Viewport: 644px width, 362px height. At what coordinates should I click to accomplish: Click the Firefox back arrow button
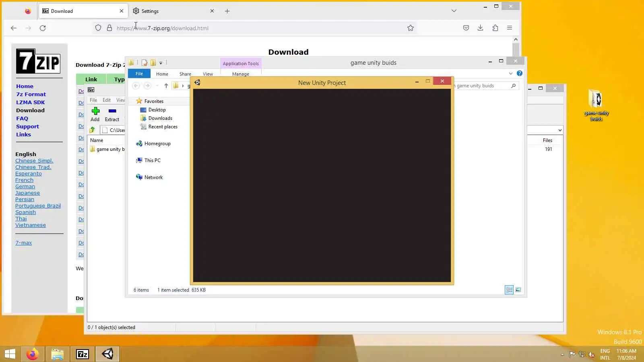[x=14, y=28]
